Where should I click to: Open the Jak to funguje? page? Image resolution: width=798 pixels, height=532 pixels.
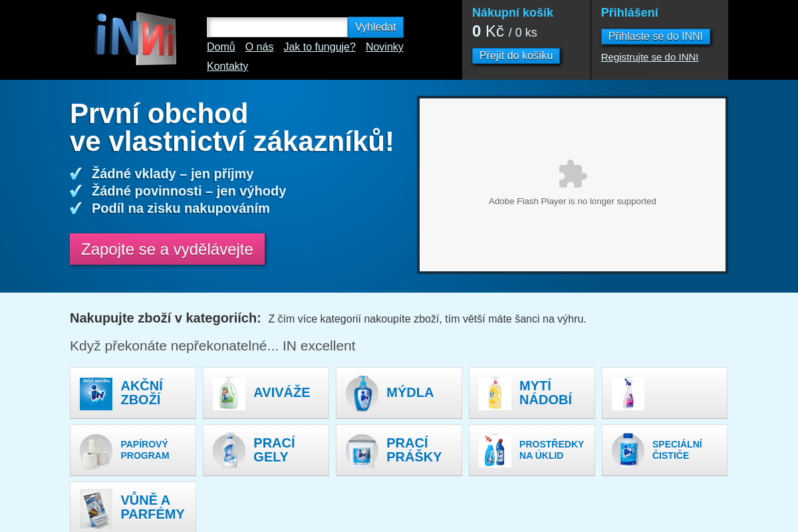(x=319, y=47)
